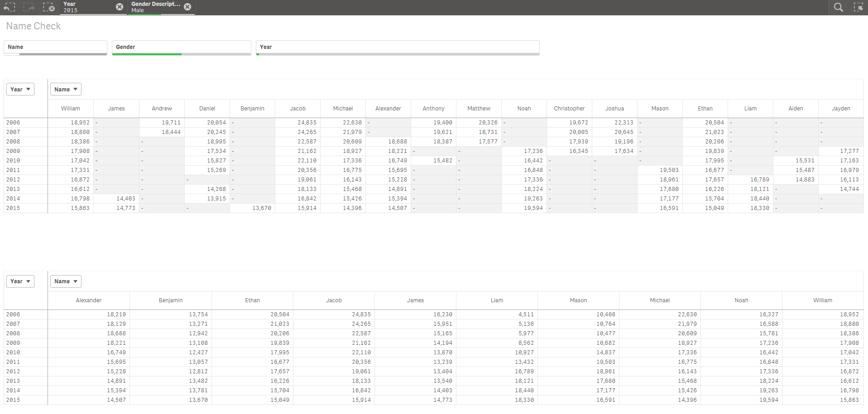Select the Aiden column header
This screenshot has width=868, height=414.
(796, 109)
